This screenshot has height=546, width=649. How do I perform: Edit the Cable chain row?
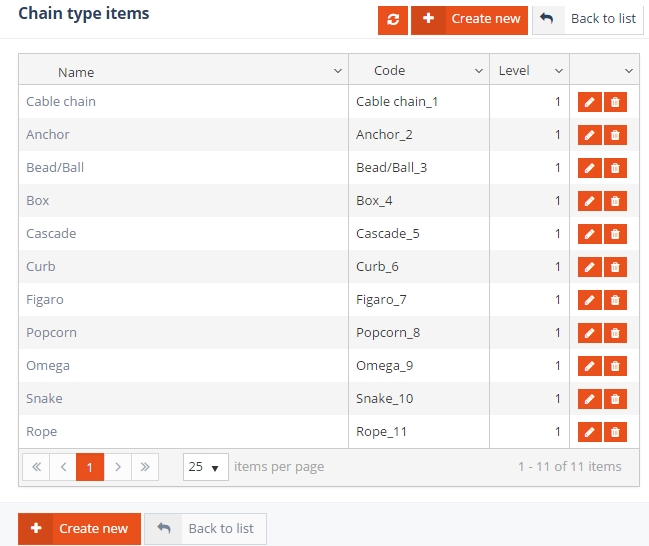coord(590,102)
